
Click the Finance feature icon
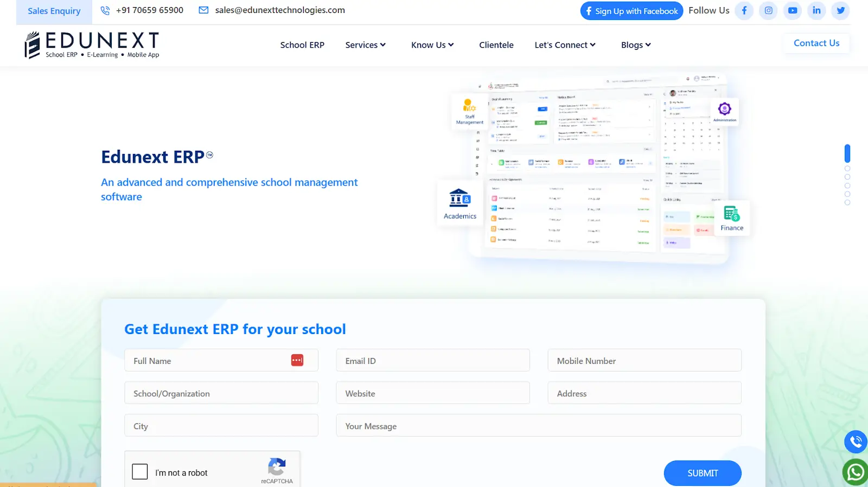pyautogui.click(x=732, y=218)
